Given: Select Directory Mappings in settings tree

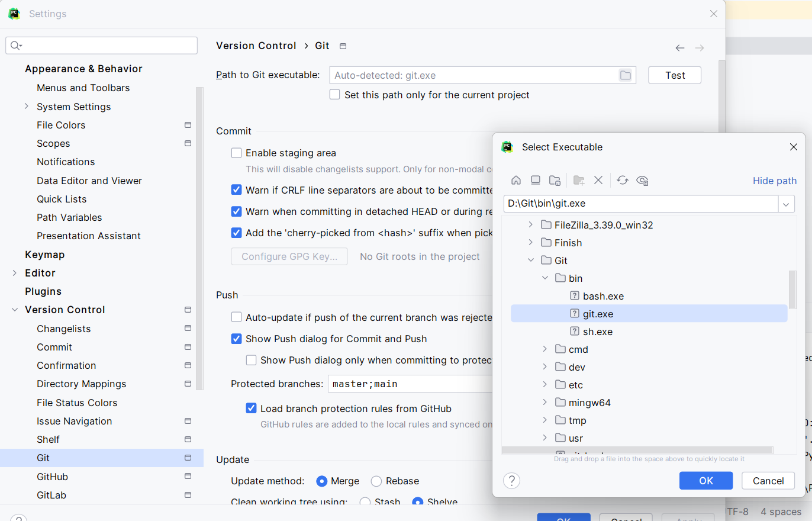Looking at the screenshot, I should [81, 384].
